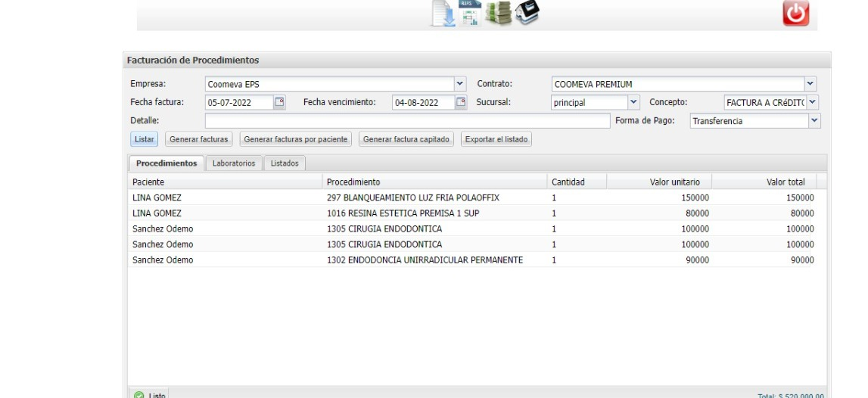Click the Listar button

tap(145, 139)
